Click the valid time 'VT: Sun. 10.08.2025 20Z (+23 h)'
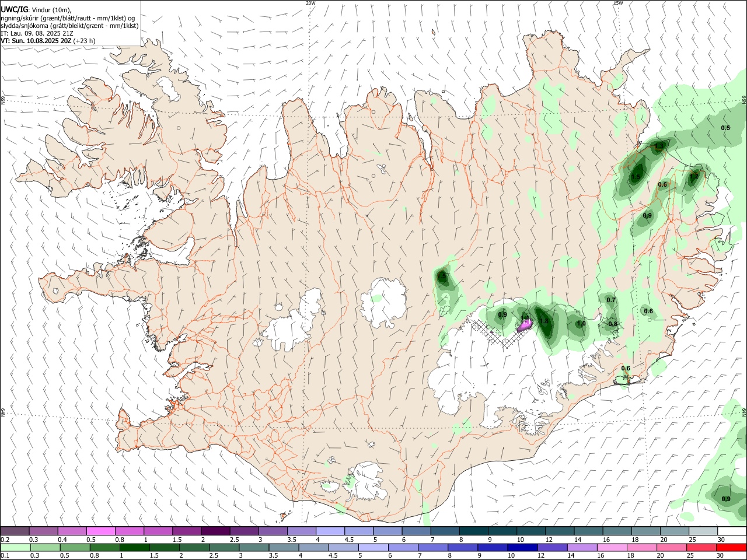The image size is (747, 560). [x=48, y=41]
